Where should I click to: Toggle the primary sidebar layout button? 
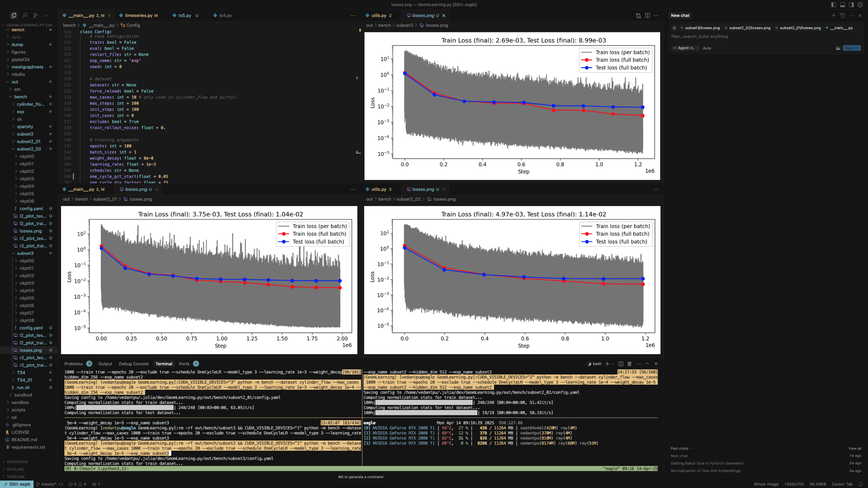click(x=834, y=5)
